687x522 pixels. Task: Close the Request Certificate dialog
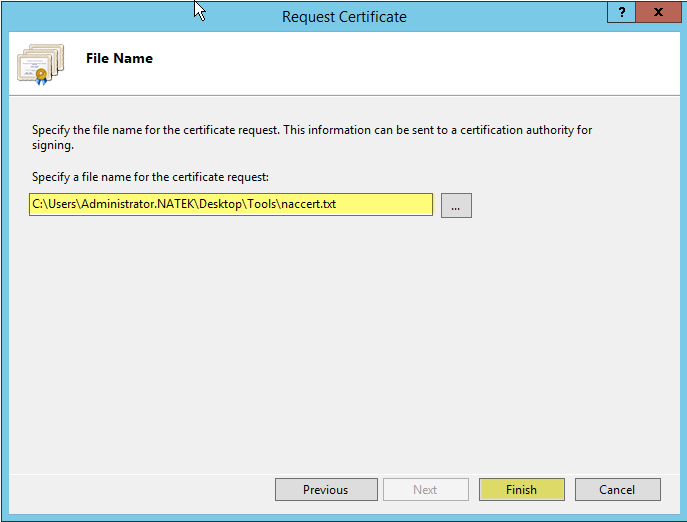coord(658,12)
